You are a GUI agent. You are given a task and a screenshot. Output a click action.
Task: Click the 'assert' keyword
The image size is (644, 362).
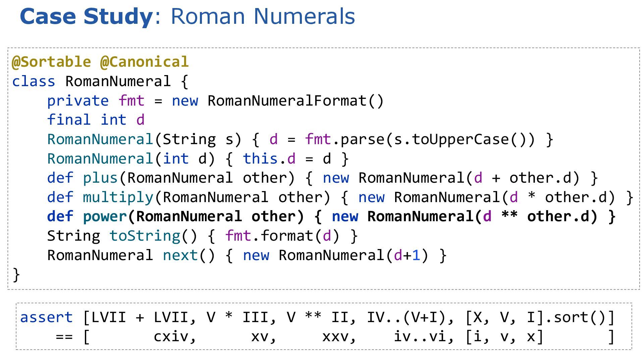click(46, 317)
